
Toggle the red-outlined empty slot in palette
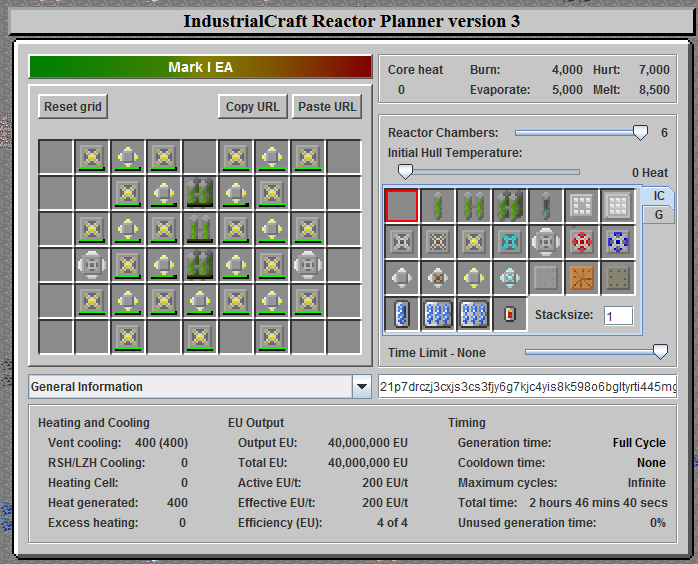pyautogui.click(x=401, y=206)
